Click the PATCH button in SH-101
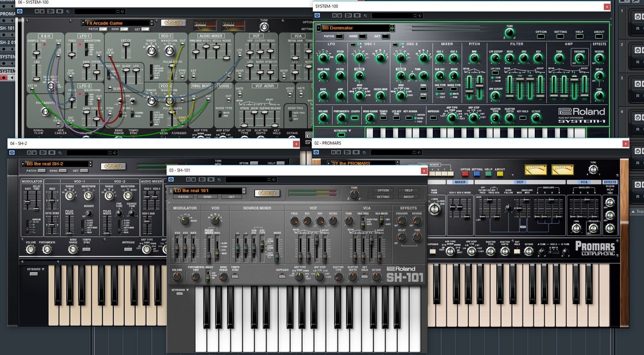Image resolution: width=644 pixels, height=355 pixels. (x=184, y=197)
